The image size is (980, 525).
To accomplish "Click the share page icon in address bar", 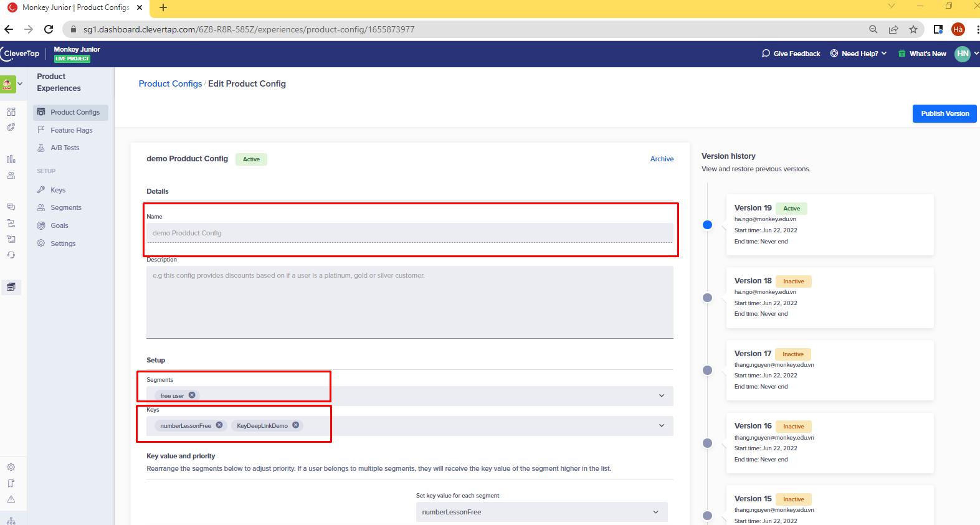I will [x=893, y=29].
